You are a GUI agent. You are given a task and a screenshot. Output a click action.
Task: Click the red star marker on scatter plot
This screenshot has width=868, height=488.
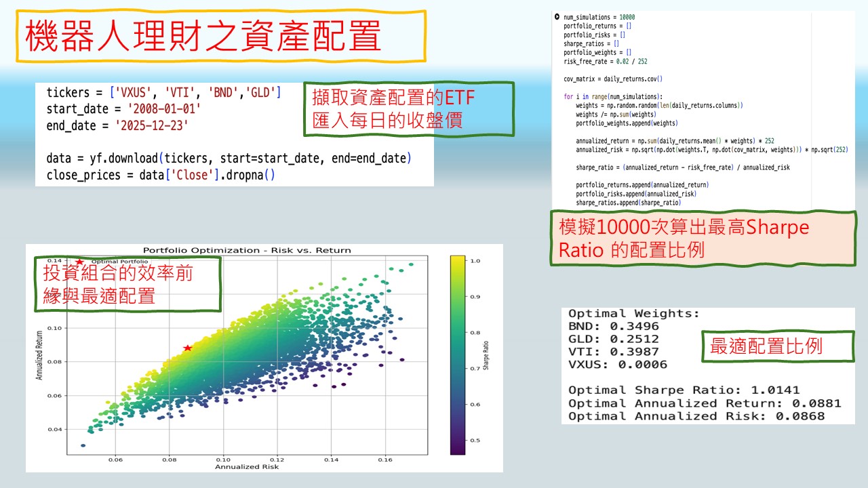[188, 348]
